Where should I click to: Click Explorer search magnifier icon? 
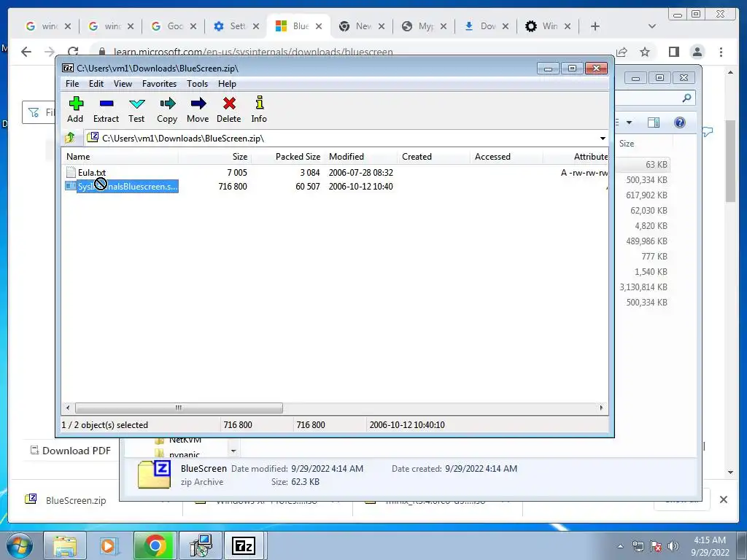click(686, 98)
